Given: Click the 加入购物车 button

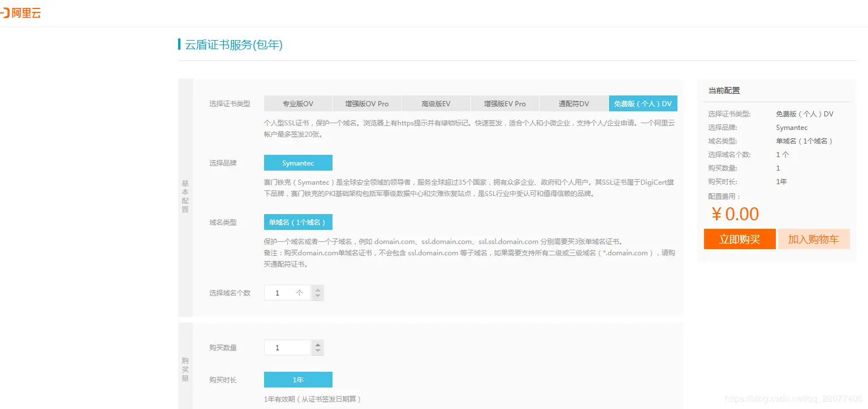Looking at the screenshot, I should (x=814, y=239).
